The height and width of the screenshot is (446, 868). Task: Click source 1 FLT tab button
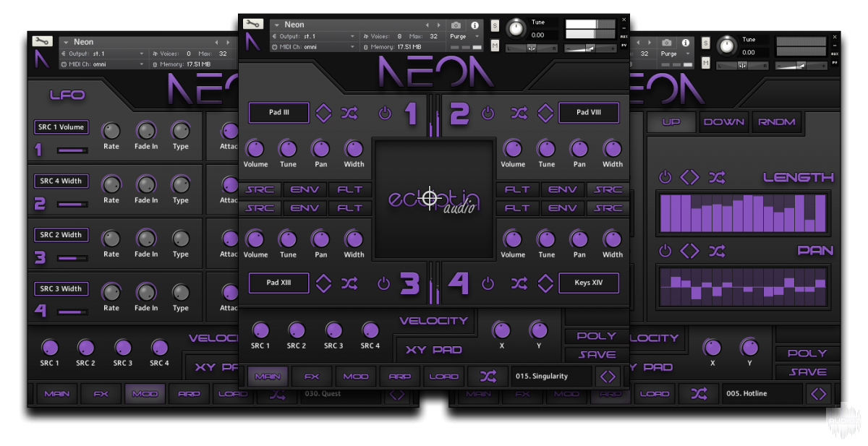click(x=350, y=190)
